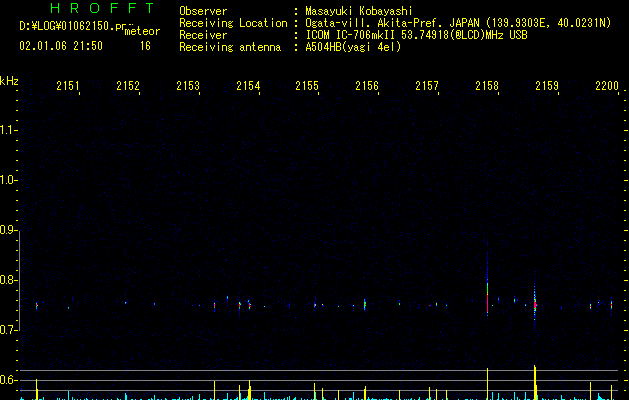Click the 2155 time marker

[x=307, y=85]
